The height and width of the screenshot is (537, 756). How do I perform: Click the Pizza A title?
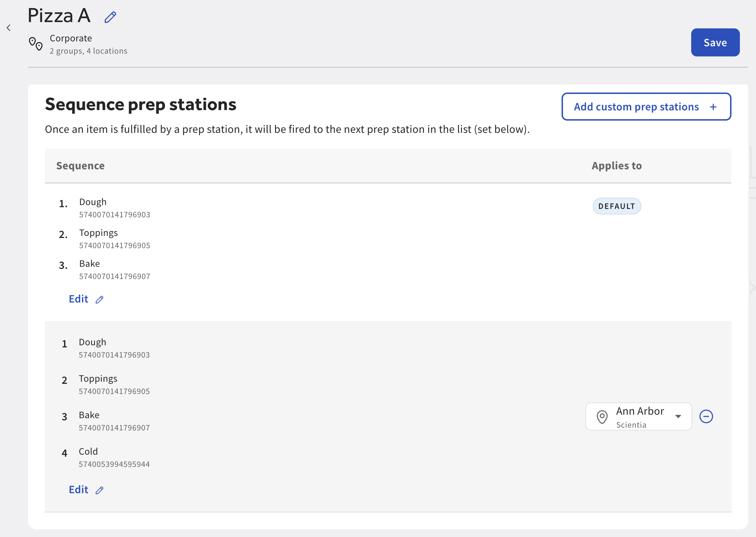[59, 16]
